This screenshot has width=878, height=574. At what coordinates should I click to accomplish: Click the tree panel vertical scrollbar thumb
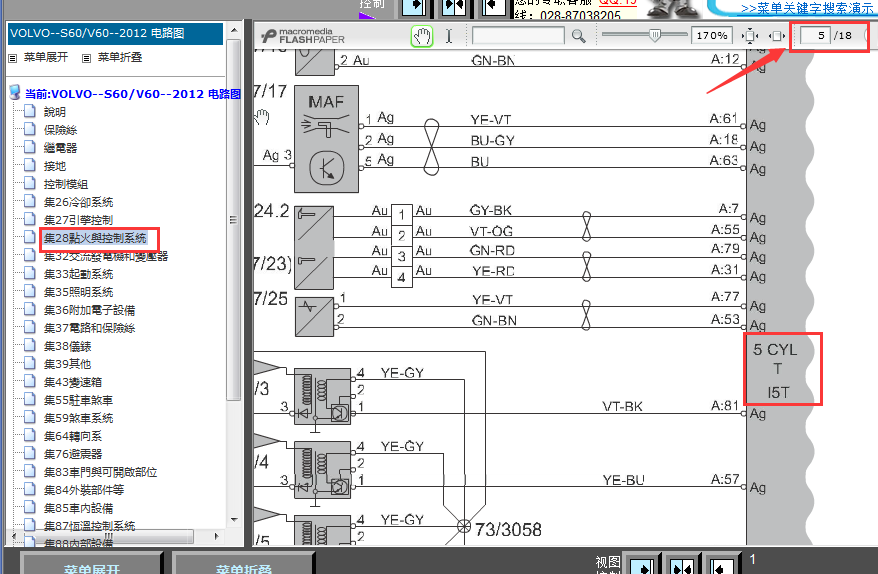[x=234, y=220]
